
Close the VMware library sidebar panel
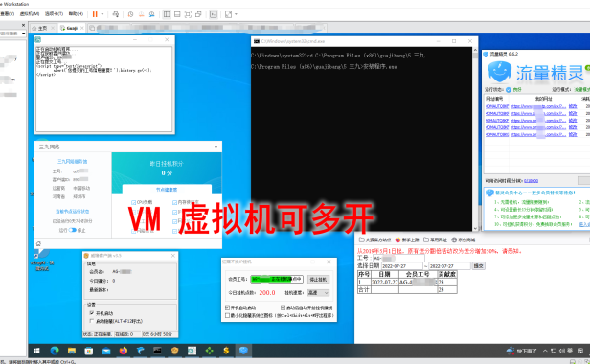click(23, 25)
